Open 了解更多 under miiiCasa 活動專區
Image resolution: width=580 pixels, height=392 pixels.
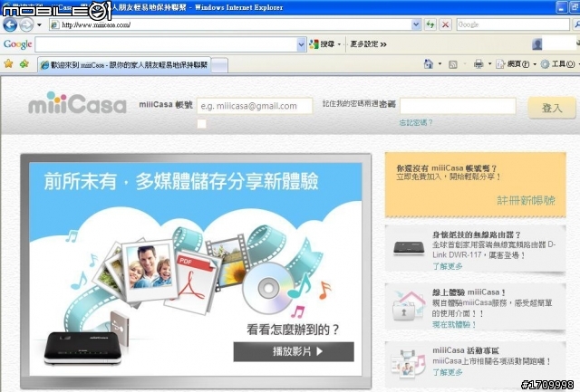[x=448, y=372]
